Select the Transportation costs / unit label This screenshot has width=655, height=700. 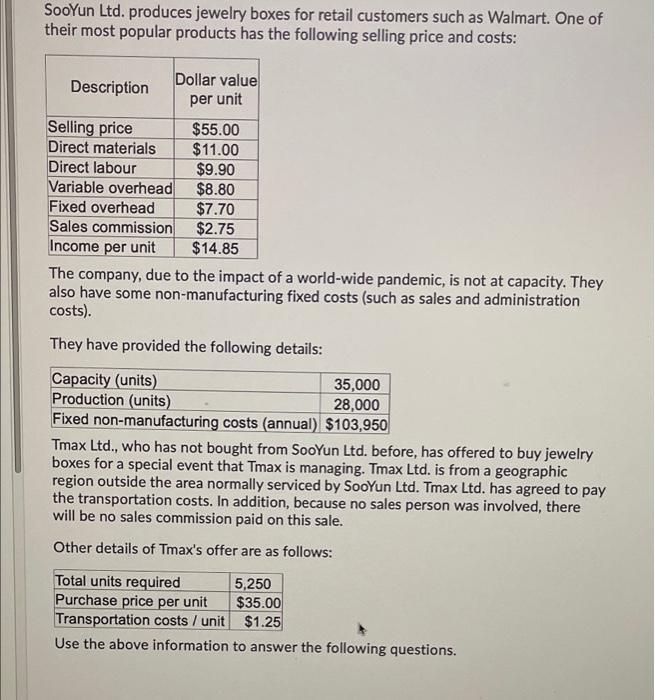140,620
